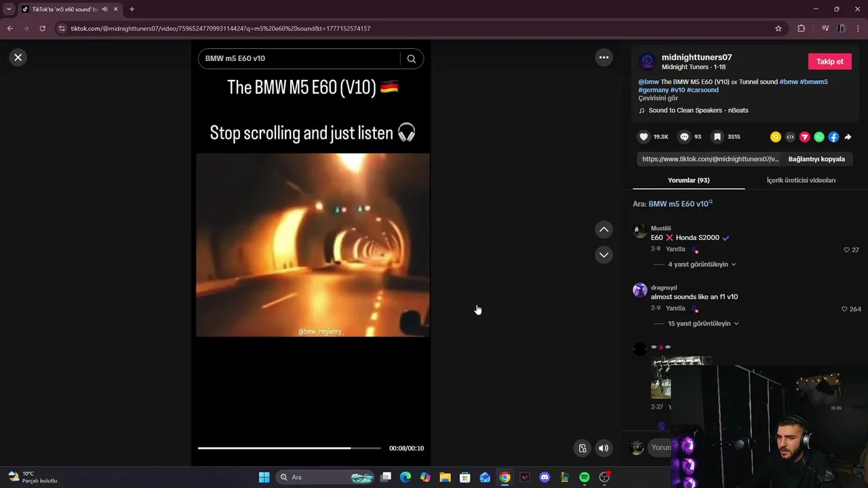Go back in Chrome
This screenshot has width=868, height=488.
9,28
